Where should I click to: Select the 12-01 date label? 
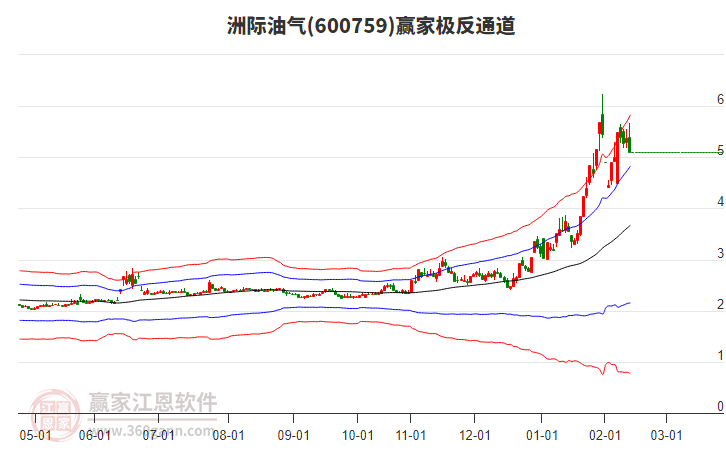pyautogui.click(x=475, y=435)
